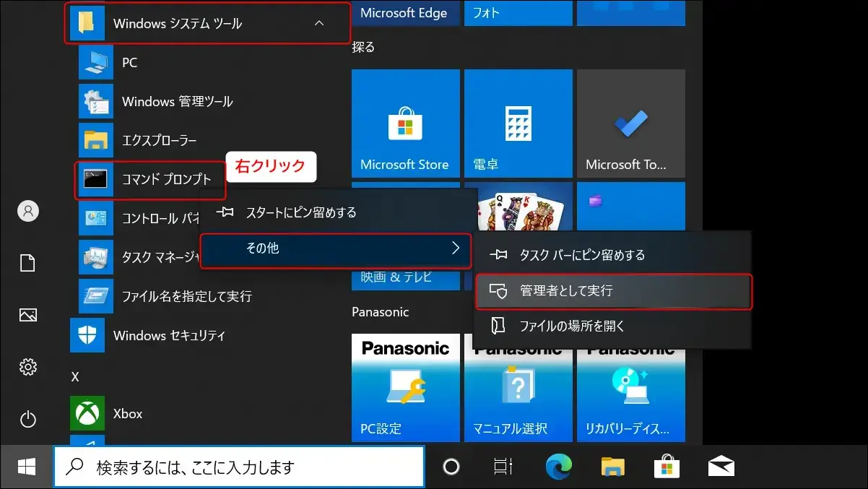Click the Panasonic group heading

click(x=381, y=312)
